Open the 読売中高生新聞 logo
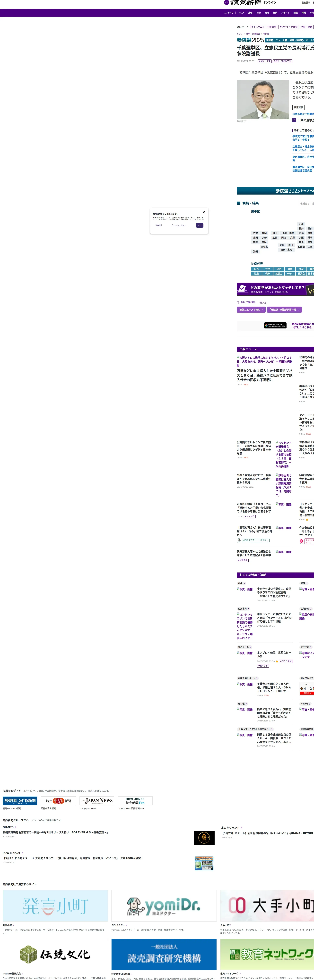Viewport: 314px width, 980px height. [59, 801]
